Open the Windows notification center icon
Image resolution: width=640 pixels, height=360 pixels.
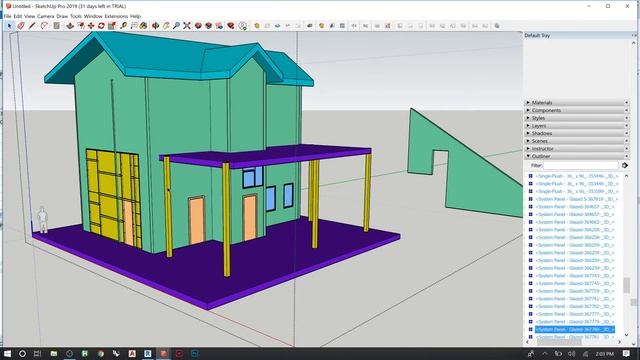pos(627,353)
